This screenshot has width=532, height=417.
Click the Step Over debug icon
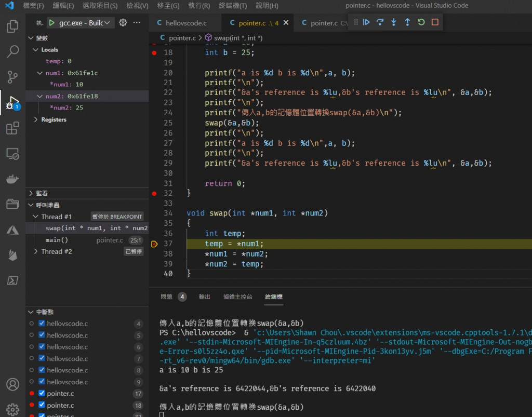click(x=380, y=22)
